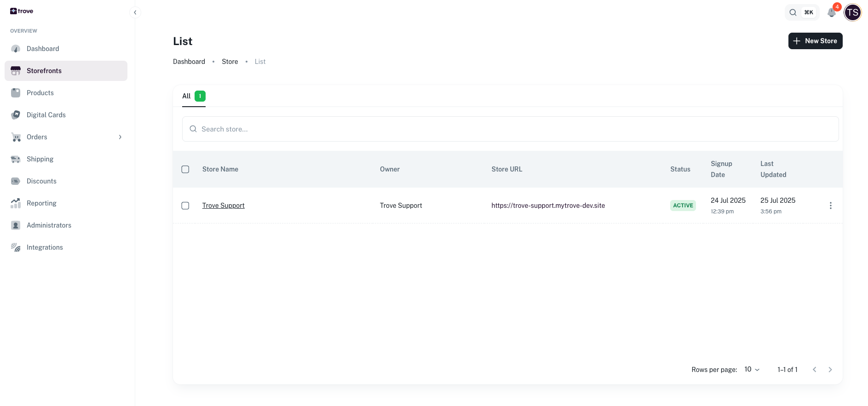The image size is (868, 406).
Task: Open the rows per page dropdown
Action: 752,370
